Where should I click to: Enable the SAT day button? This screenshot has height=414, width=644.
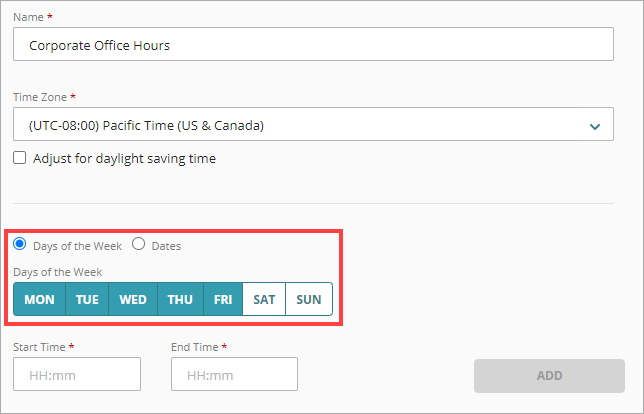point(264,300)
